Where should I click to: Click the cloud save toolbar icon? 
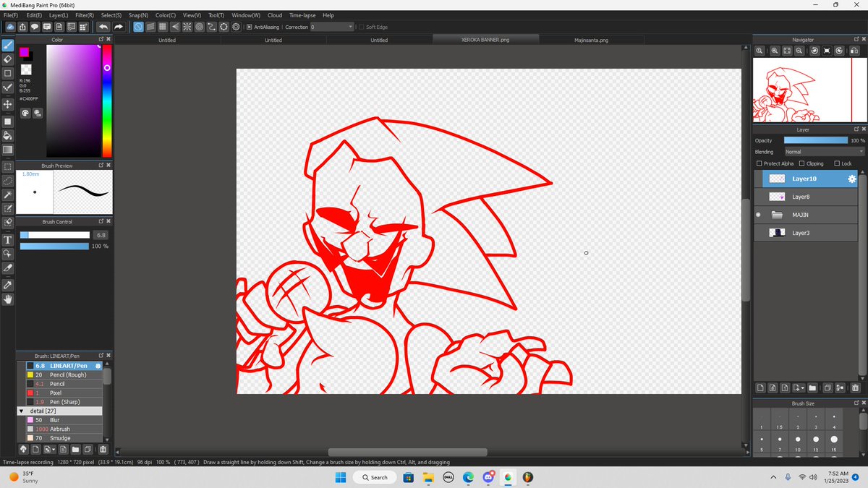(x=10, y=27)
